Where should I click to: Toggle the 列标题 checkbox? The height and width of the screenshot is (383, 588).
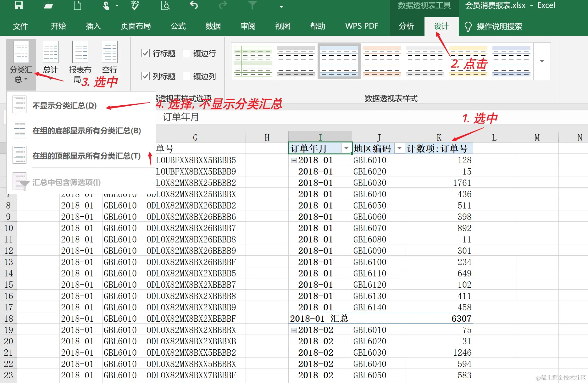tap(146, 76)
